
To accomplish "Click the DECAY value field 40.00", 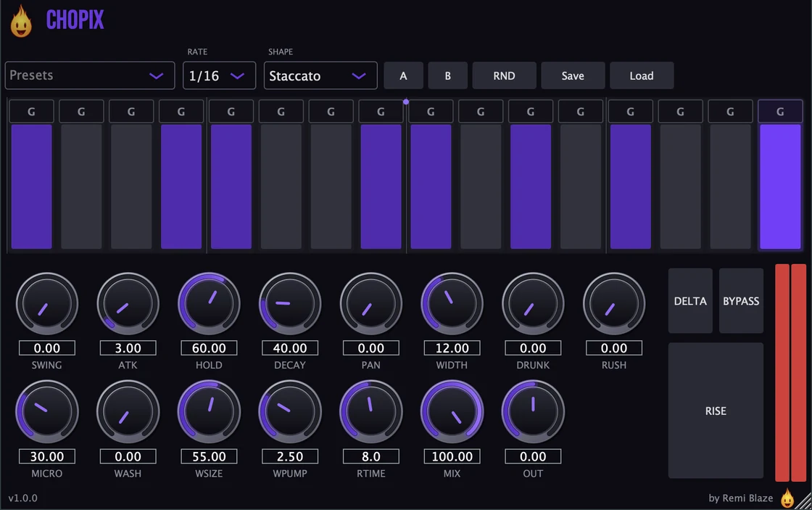I will 290,347.
